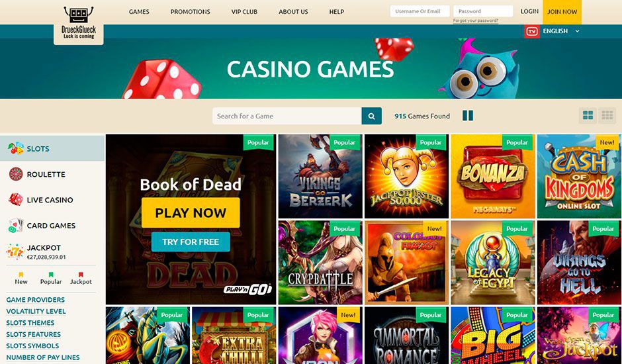Screen dimensions: 622x364
Task: Click the Search for a Game field
Action: coord(287,116)
